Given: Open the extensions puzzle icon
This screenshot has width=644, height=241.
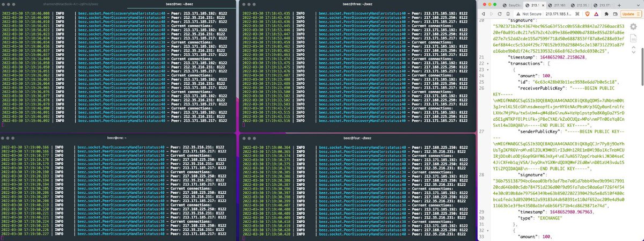Looking at the screenshot, I should click(607, 14).
